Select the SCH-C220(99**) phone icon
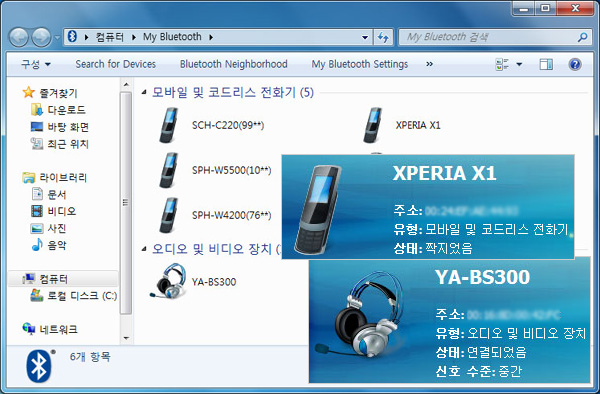 [x=169, y=125]
